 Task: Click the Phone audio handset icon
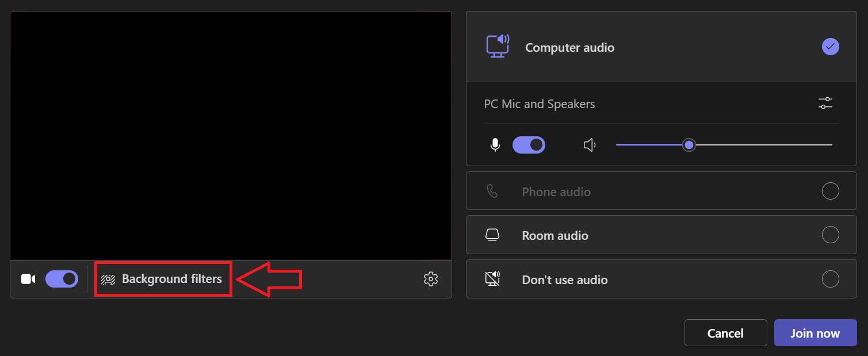[492, 191]
